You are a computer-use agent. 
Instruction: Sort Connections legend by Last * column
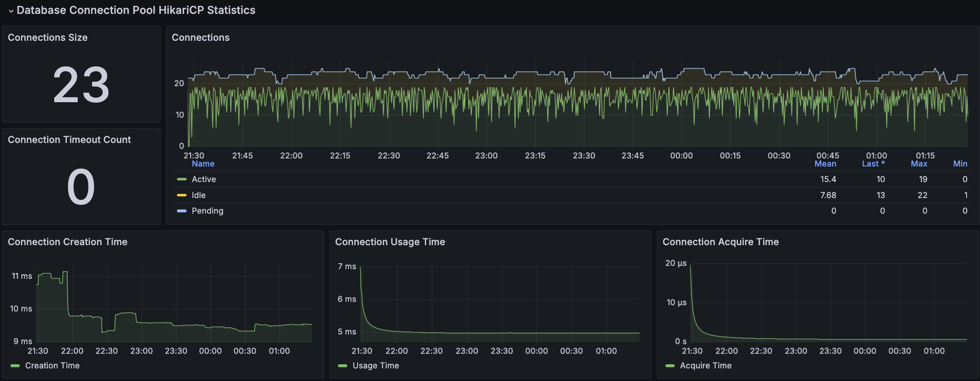pyautogui.click(x=873, y=164)
